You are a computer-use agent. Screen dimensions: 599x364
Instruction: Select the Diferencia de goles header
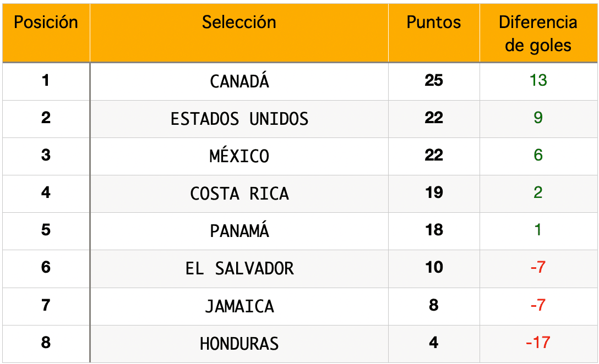(538, 34)
